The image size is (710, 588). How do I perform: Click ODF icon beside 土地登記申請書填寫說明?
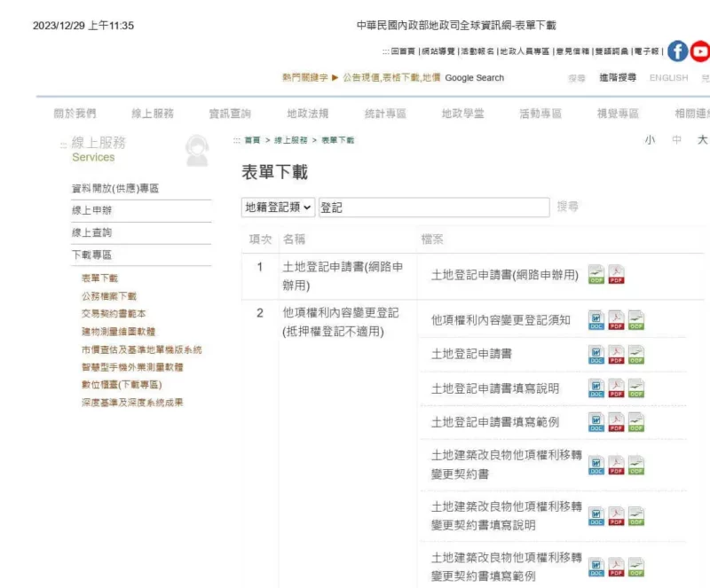click(635, 389)
